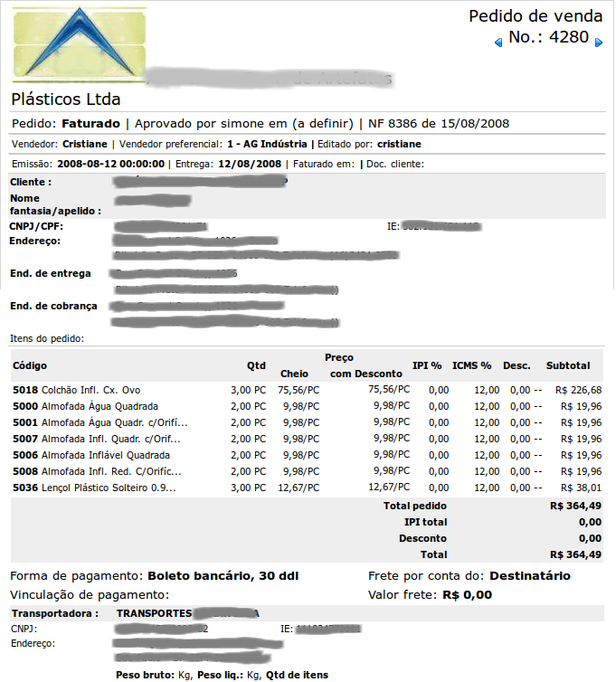The width and height of the screenshot is (616, 682).
Task: Click the Código column header
Action: tap(29, 365)
